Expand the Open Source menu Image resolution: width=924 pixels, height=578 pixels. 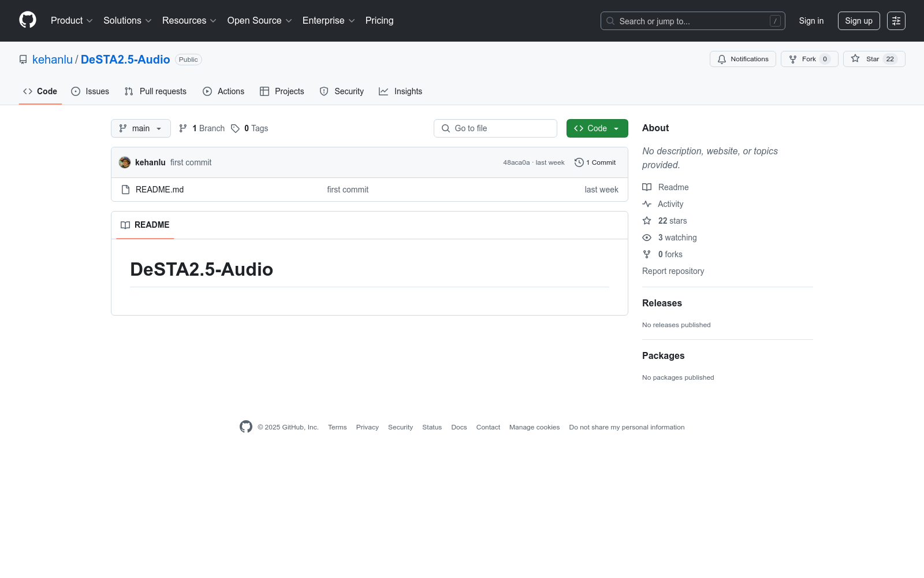(x=260, y=20)
